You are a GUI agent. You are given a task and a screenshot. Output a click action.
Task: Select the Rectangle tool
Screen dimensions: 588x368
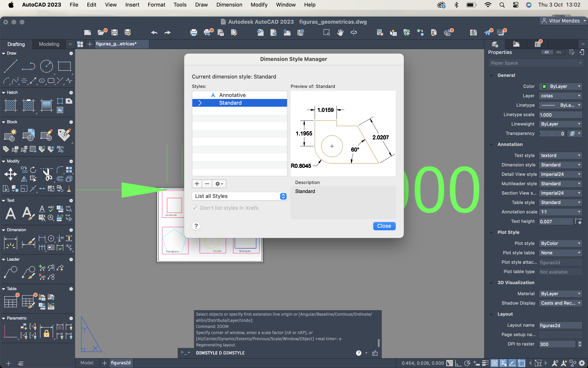pos(64,66)
